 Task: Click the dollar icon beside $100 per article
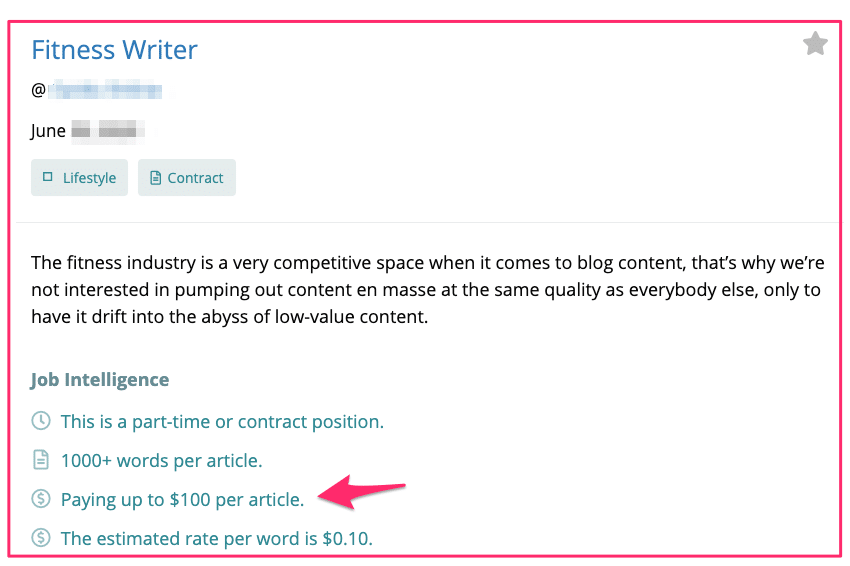point(41,499)
